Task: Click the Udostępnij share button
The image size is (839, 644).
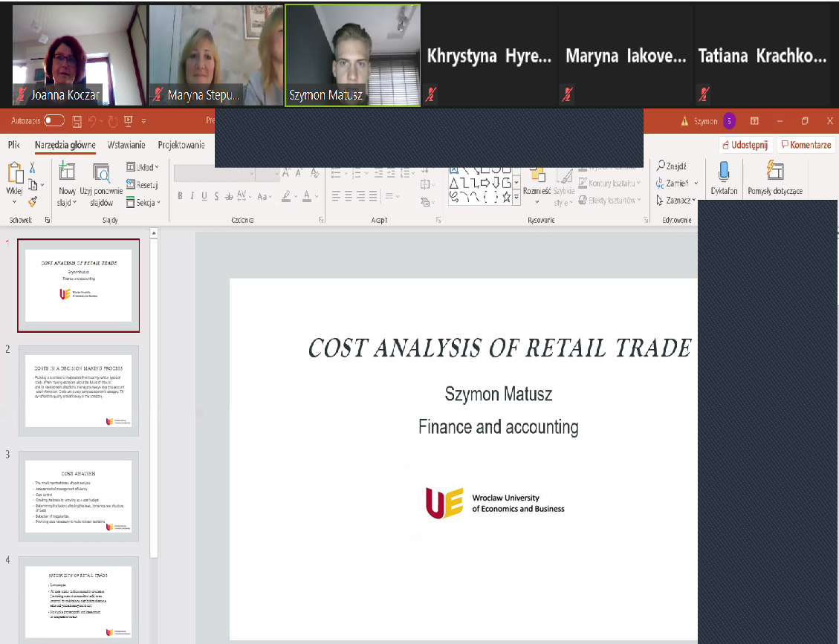Action: click(x=745, y=145)
